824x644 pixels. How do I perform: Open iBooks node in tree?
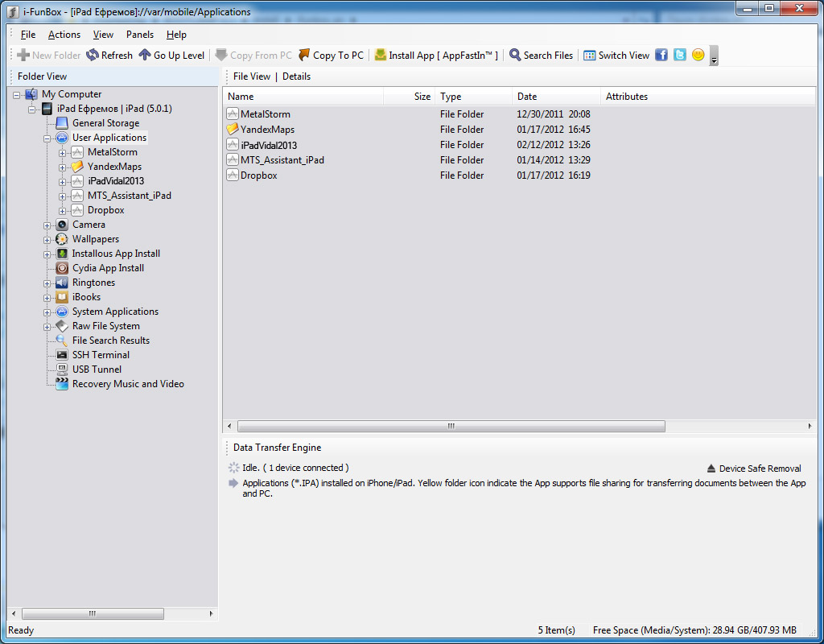(x=86, y=297)
